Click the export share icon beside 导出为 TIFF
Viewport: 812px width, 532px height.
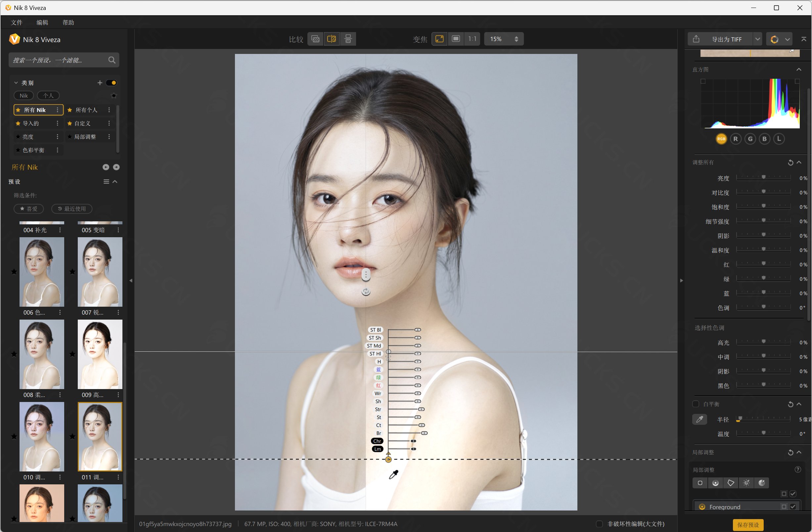tap(696, 39)
